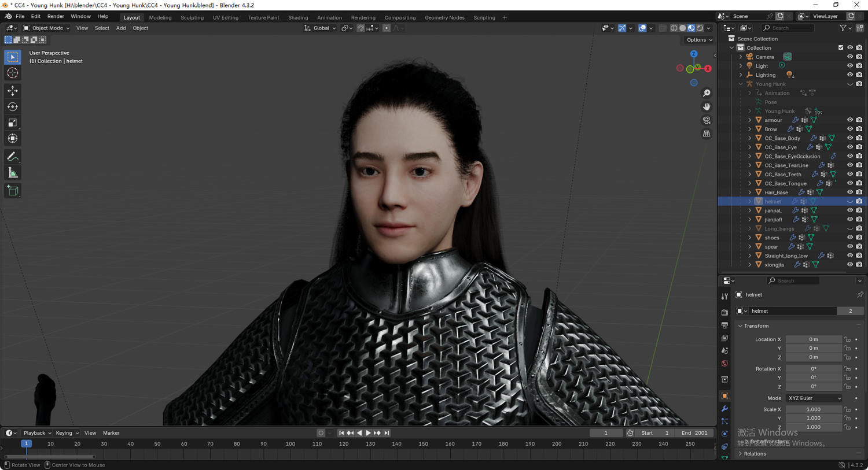Screen dimensions: 868x470
Task: Switch to the Sculpting workspace tab
Action: point(192,17)
